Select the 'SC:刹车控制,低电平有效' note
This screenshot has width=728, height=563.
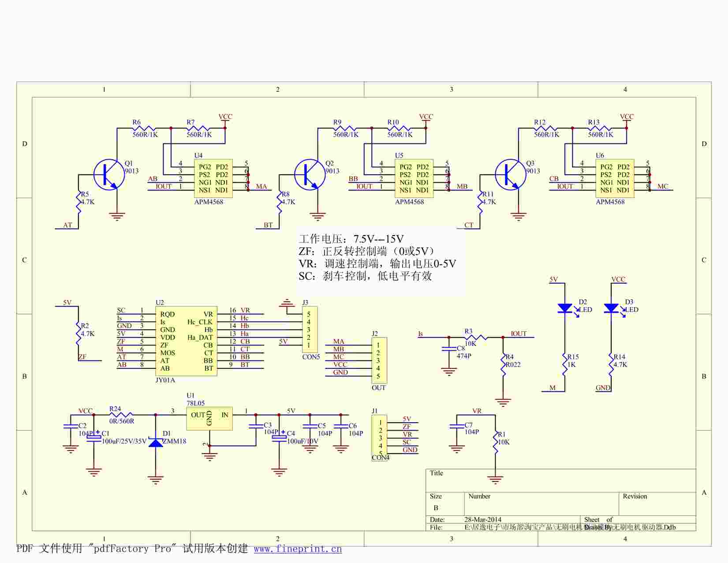(x=366, y=276)
